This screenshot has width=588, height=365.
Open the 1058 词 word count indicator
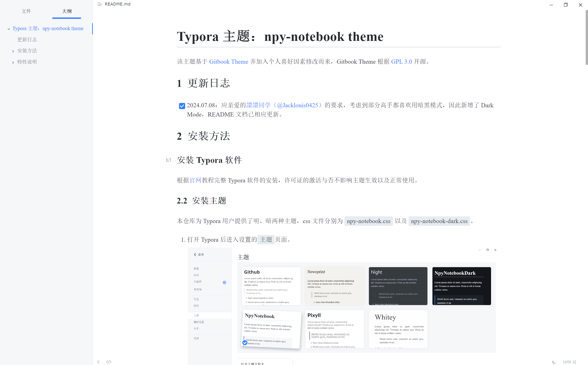pos(569,362)
